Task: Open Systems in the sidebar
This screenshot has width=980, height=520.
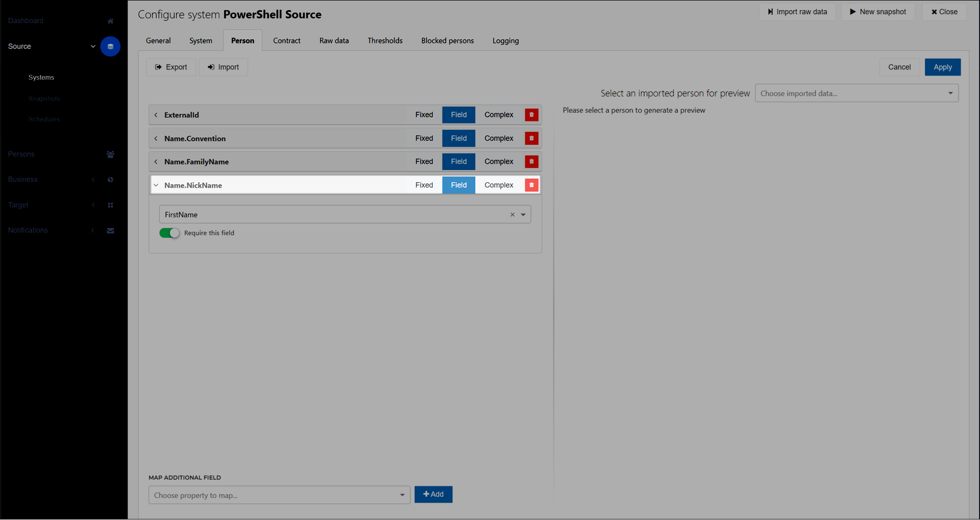Action: [41, 78]
